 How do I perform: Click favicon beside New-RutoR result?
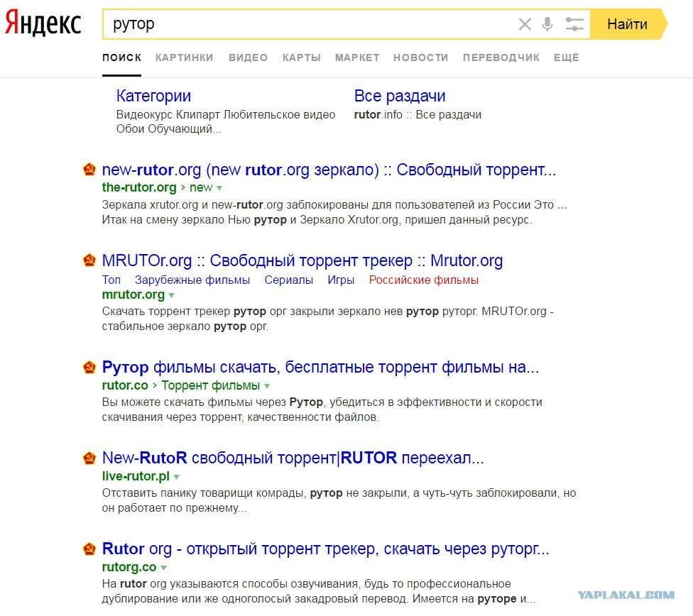coord(89,458)
